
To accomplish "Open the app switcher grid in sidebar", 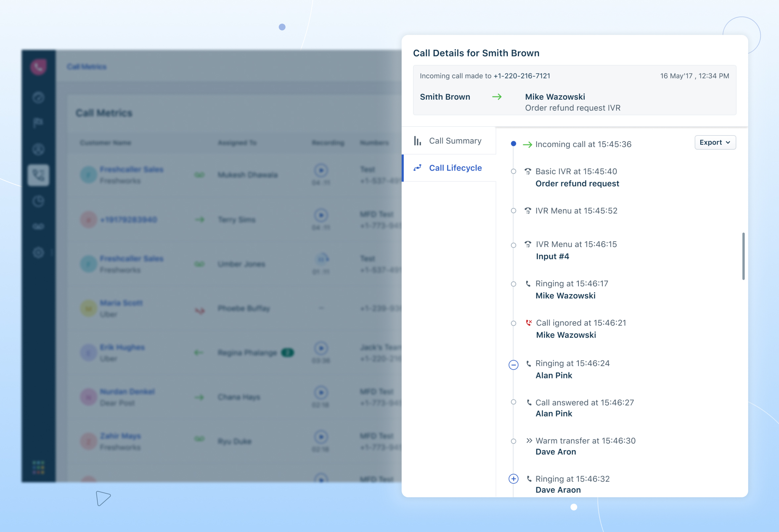I will tap(38, 467).
